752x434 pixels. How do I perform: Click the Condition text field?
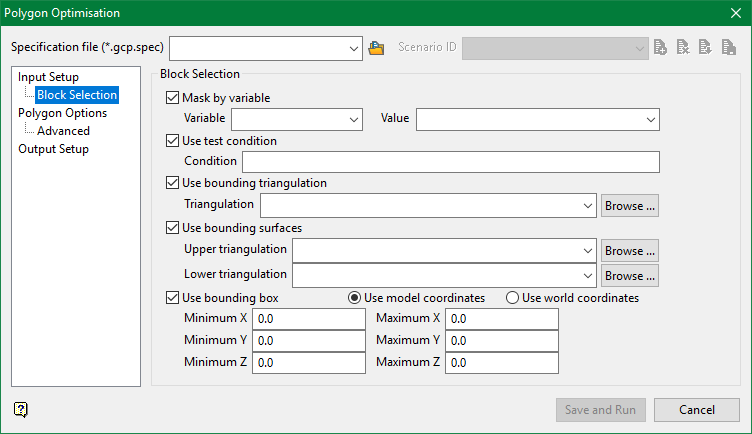450,162
